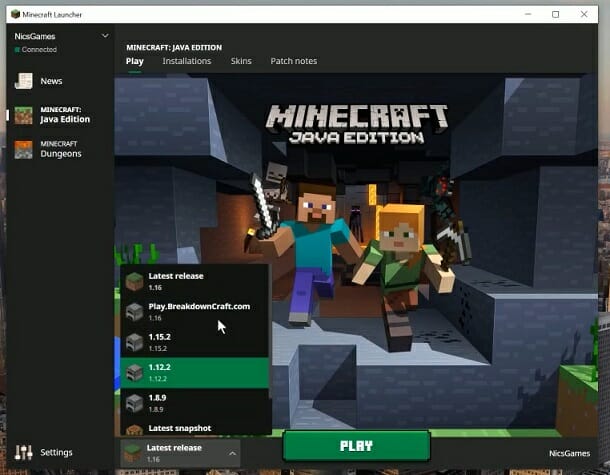Click the green PLAY button
610x475 pixels.
point(356,445)
